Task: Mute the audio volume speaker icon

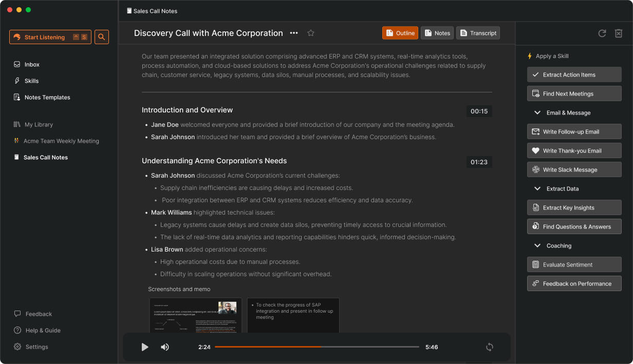Action: tap(165, 347)
